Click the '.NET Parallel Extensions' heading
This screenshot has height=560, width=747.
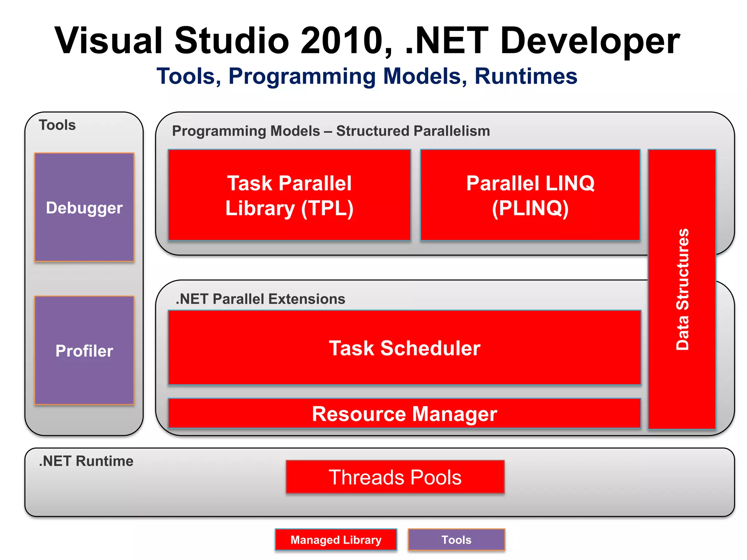click(x=260, y=299)
